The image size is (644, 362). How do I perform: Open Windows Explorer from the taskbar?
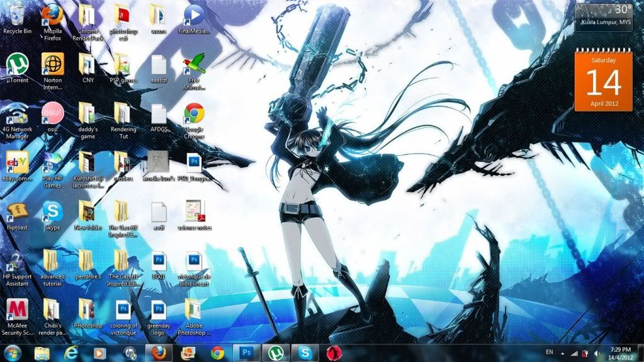click(42, 353)
